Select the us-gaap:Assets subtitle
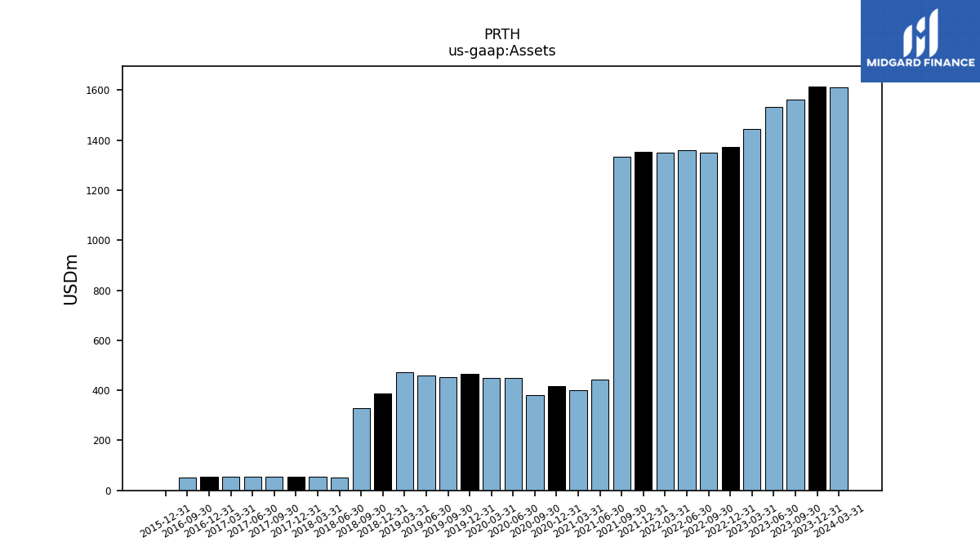 coord(501,51)
